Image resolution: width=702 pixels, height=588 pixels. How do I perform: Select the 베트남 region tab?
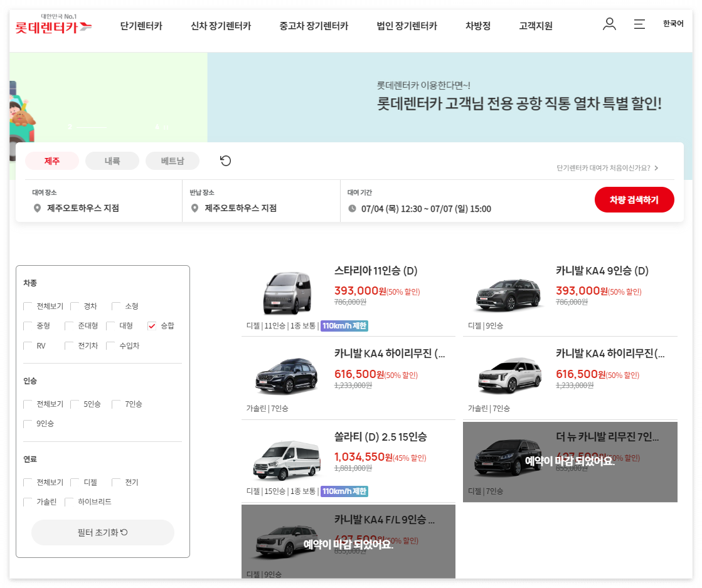click(x=173, y=160)
